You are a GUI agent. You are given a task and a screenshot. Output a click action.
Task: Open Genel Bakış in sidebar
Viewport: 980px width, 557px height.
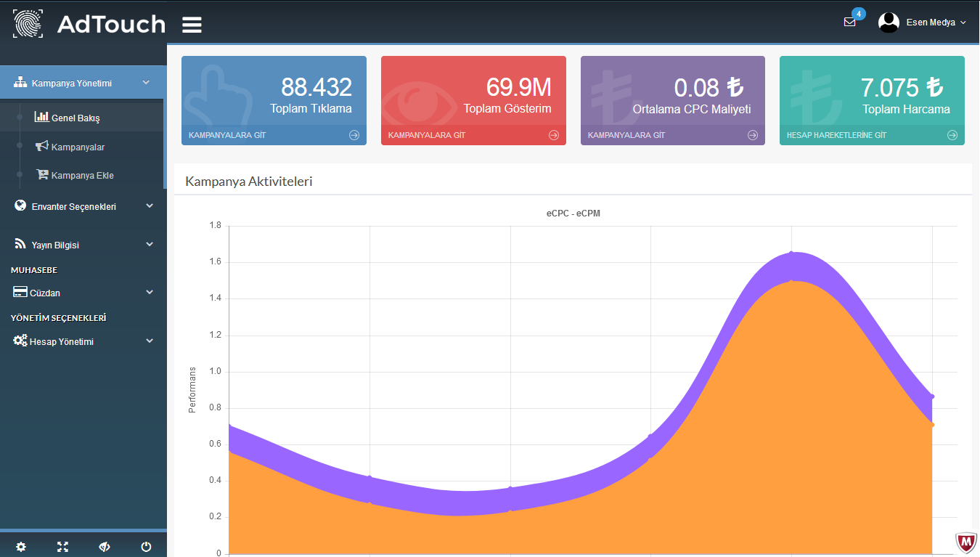75,118
